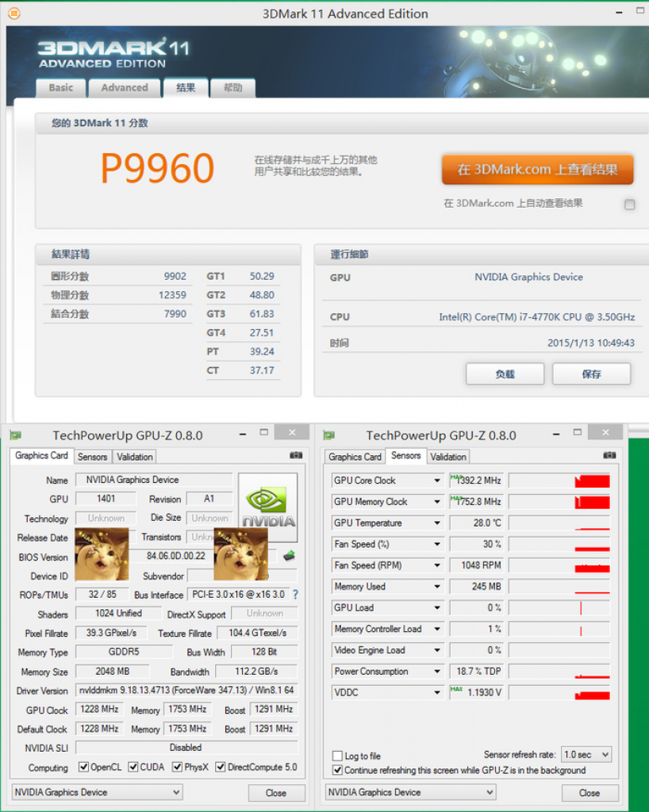The image size is (649, 812).
Task: Open the 帮助 help tab in 3DMark
Action: point(232,87)
